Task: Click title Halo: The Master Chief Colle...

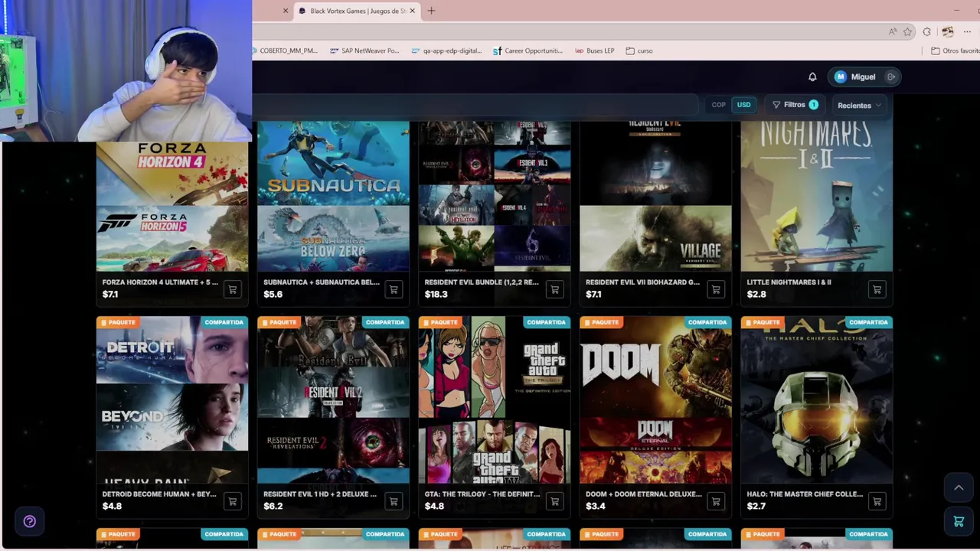Action: coord(805,494)
